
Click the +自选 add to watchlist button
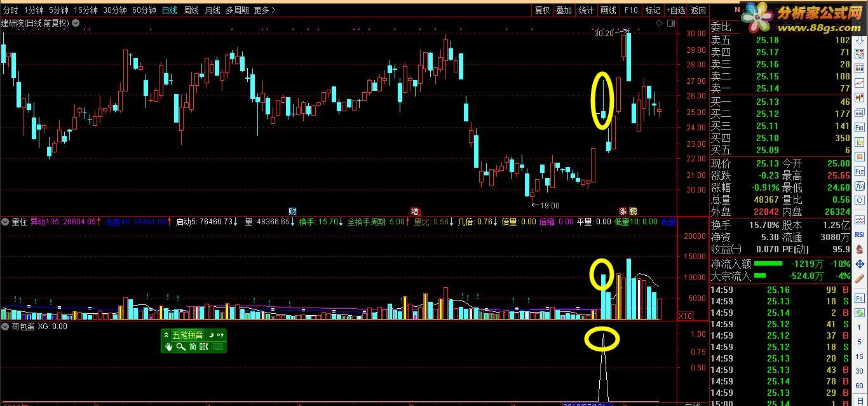pyautogui.click(x=675, y=10)
